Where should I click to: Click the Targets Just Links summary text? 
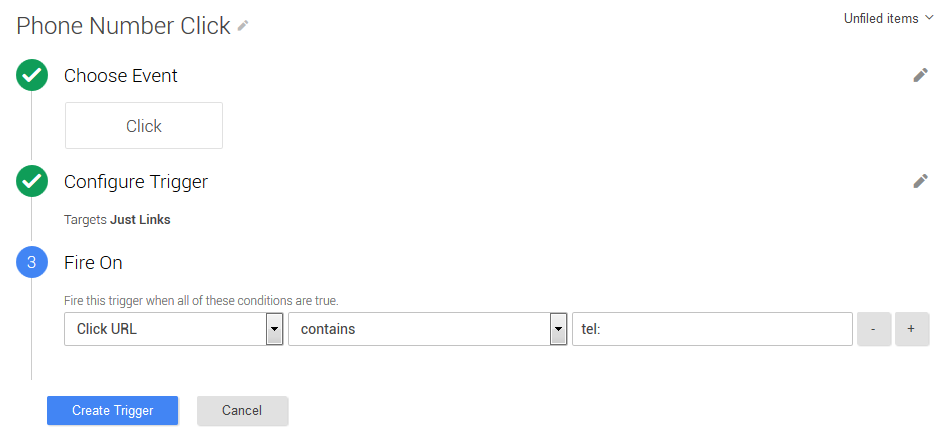[117, 220]
